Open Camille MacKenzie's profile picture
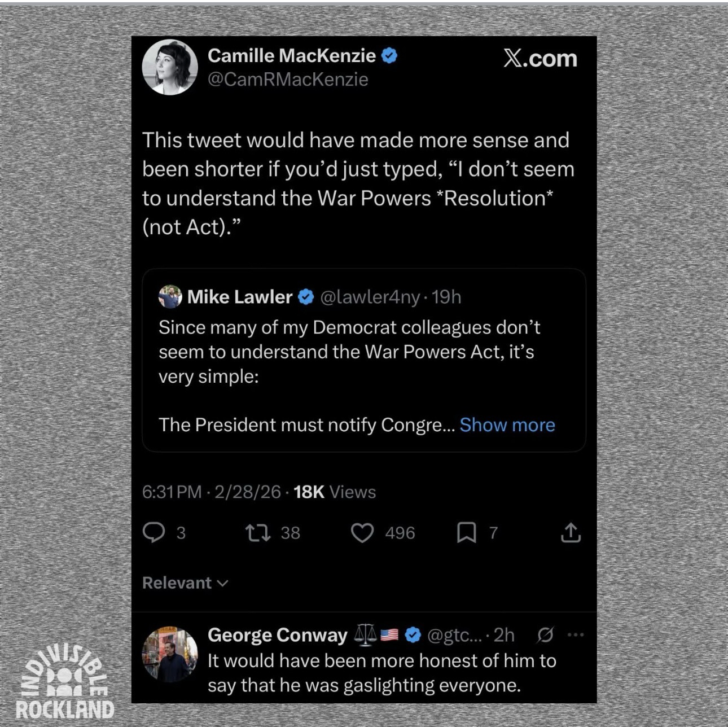This screenshot has width=728, height=727. coord(170,67)
